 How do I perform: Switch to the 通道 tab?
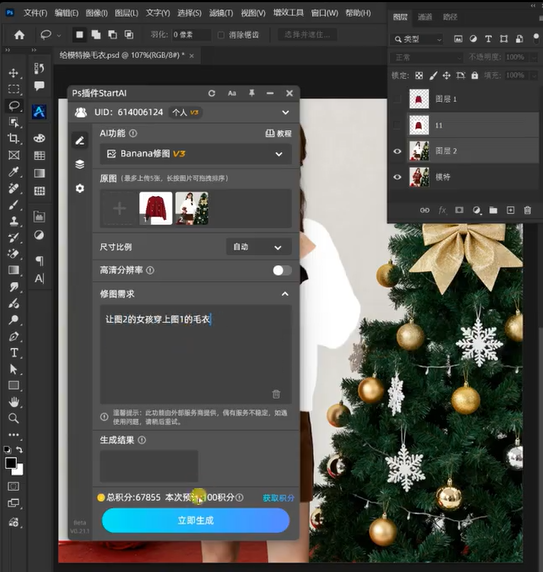click(425, 17)
